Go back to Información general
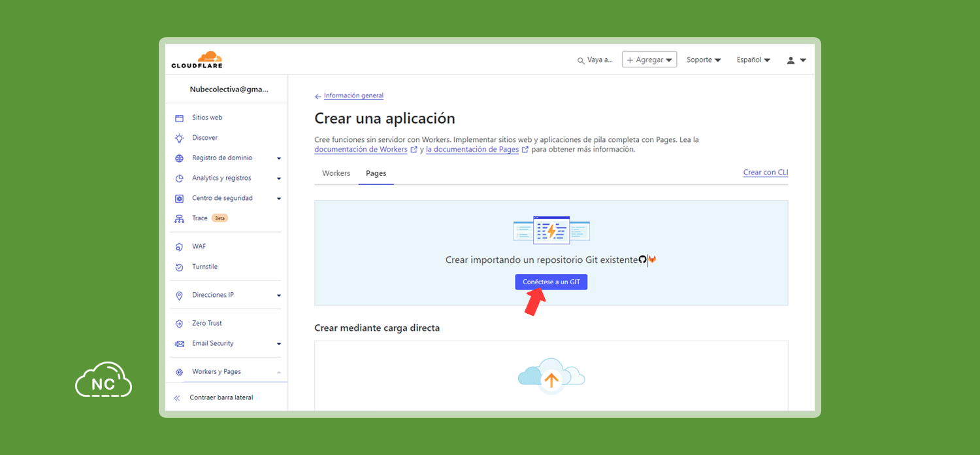980x455 pixels. point(353,95)
